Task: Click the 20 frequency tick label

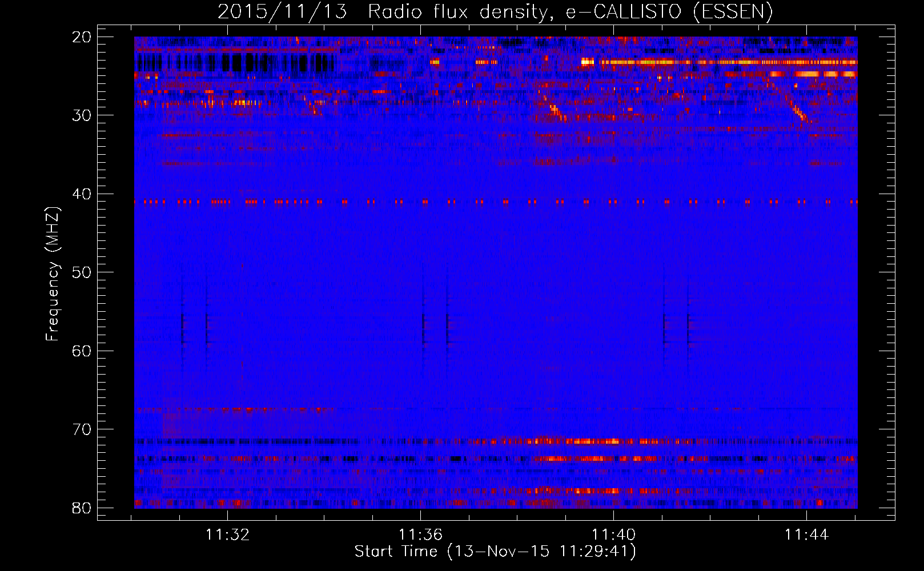Action: [x=82, y=37]
